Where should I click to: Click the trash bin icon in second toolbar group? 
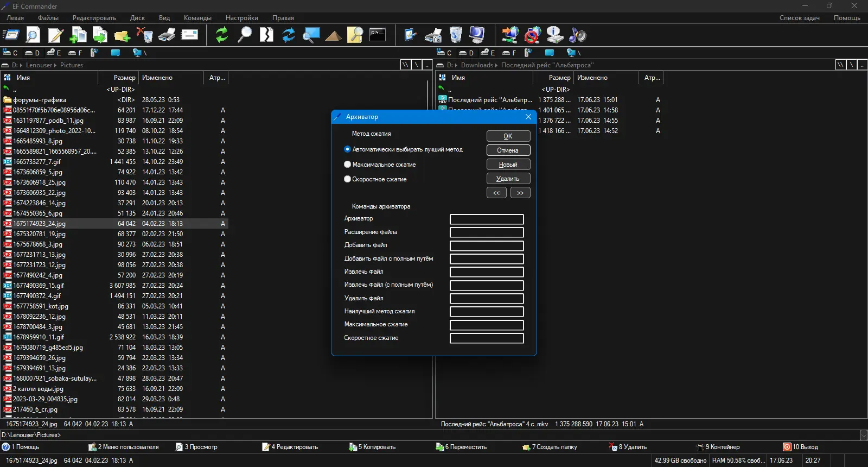(x=456, y=35)
